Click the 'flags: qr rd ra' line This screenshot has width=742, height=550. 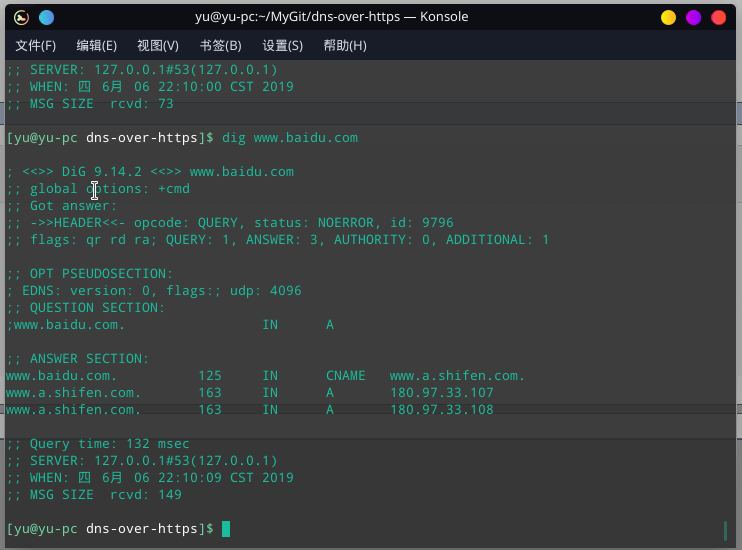click(278, 240)
